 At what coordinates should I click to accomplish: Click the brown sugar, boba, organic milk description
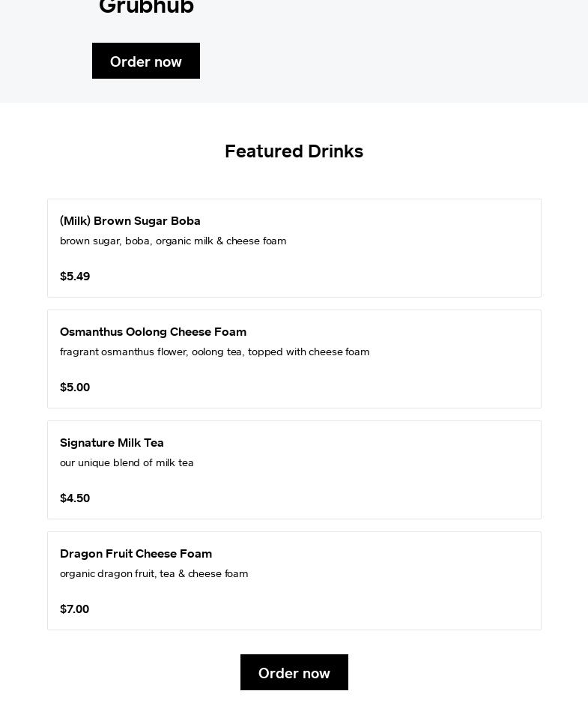tap(173, 241)
